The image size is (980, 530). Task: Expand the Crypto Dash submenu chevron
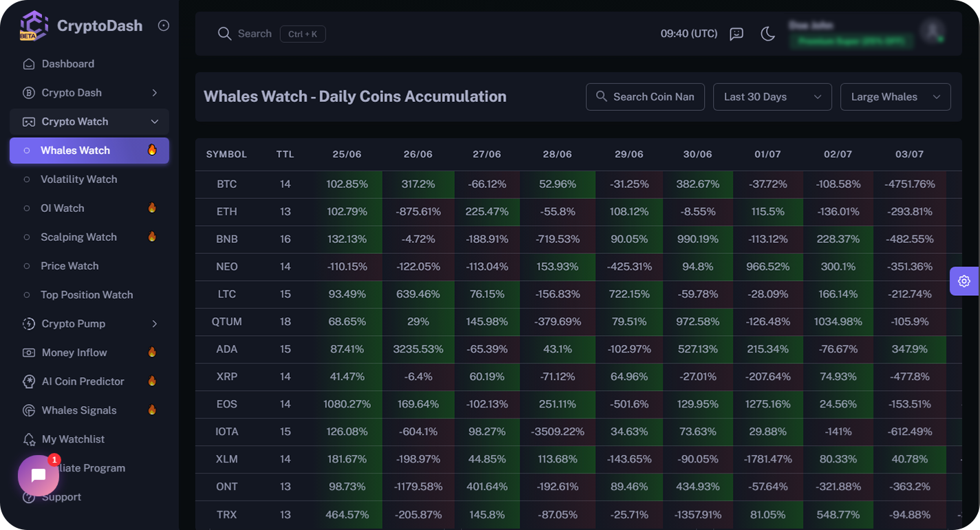click(154, 93)
